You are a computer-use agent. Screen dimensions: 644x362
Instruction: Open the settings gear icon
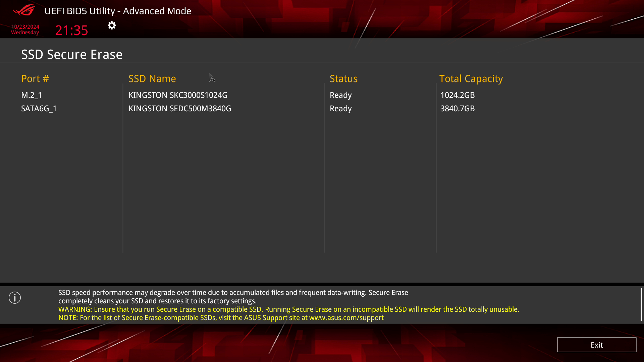(x=112, y=25)
